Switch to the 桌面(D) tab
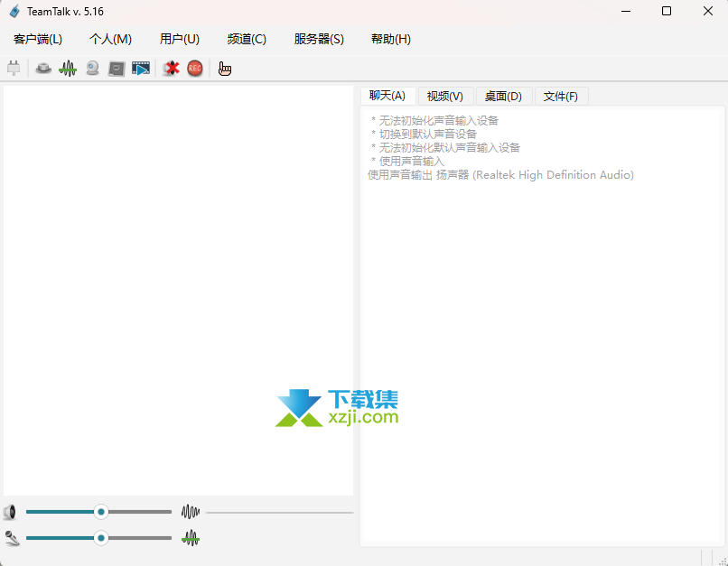The image size is (728, 566). click(503, 96)
